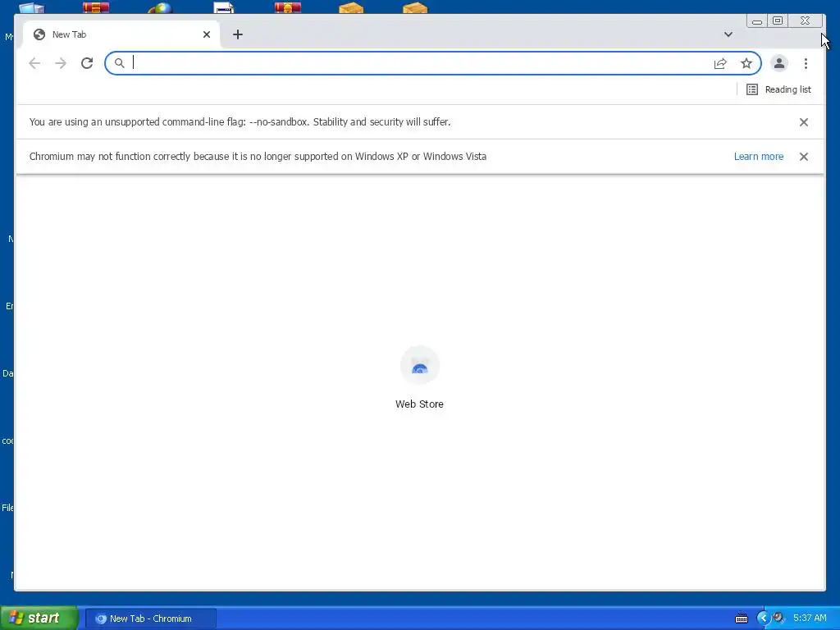This screenshot has height=630, width=840.
Task: Open the three-dot Chromium menu
Action: (806, 63)
